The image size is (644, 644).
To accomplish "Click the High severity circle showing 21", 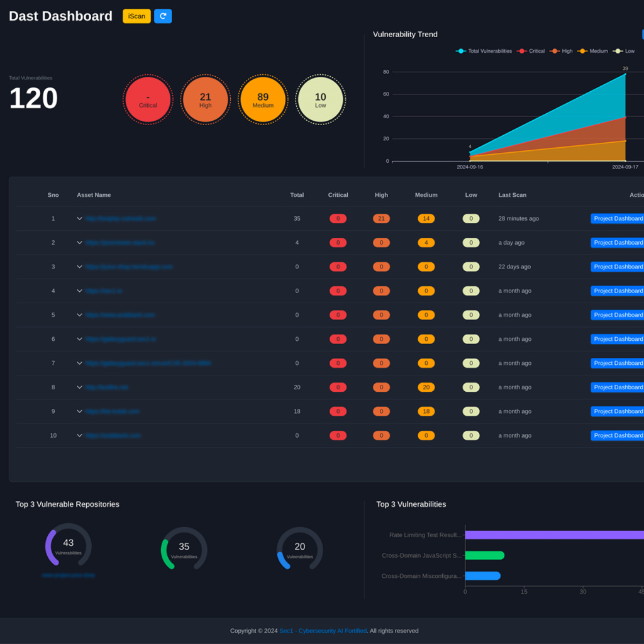I will click(x=205, y=99).
